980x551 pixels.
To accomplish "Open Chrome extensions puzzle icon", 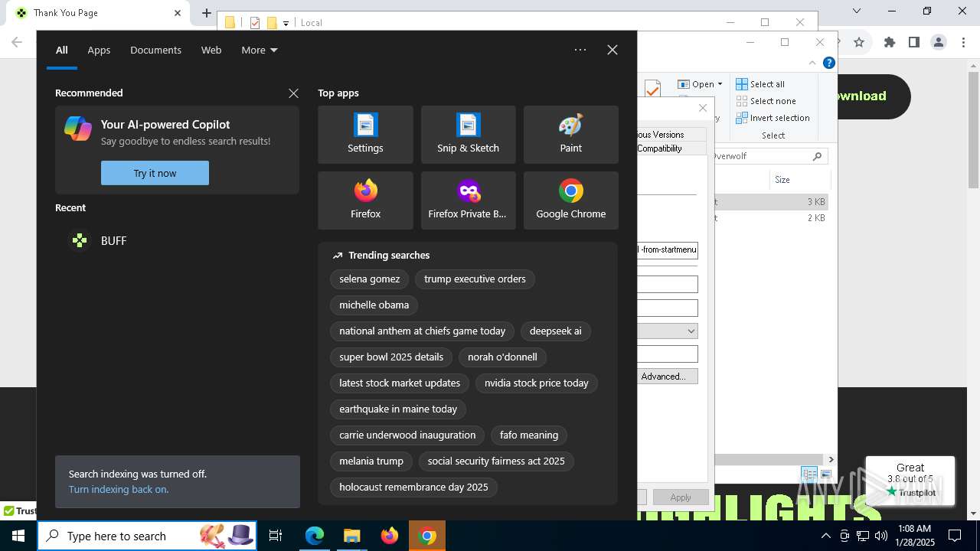I will coord(889,43).
